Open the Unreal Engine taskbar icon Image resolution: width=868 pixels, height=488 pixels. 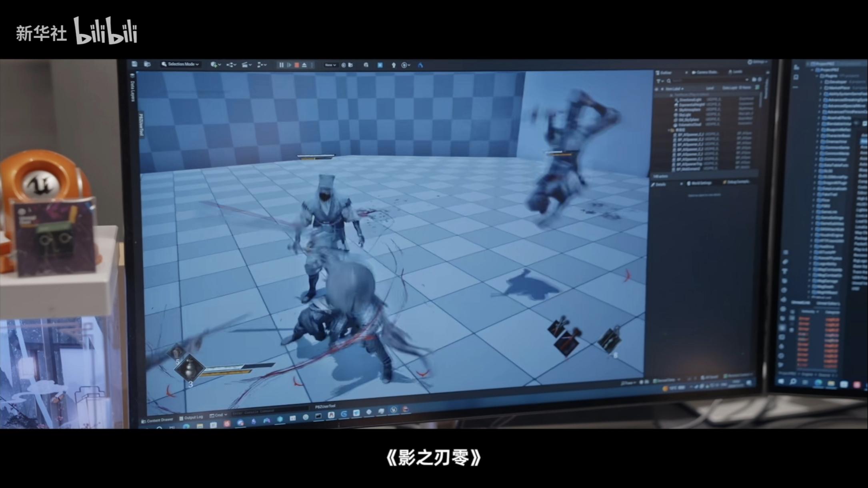click(394, 410)
